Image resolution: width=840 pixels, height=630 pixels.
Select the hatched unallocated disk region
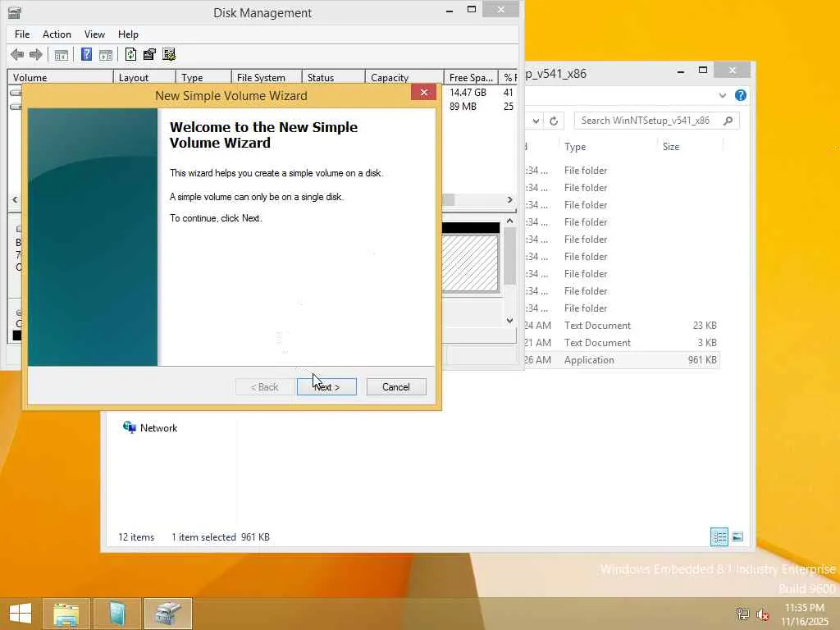[470, 262]
